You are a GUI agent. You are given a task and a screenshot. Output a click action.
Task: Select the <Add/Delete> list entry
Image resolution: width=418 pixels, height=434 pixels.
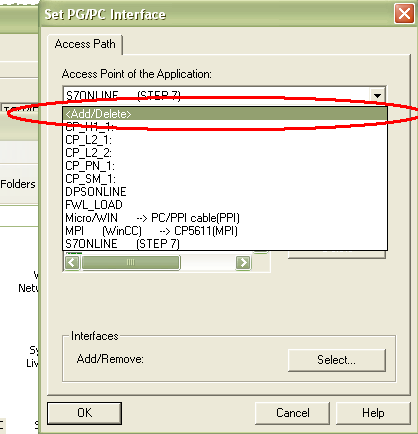pos(225,114)
